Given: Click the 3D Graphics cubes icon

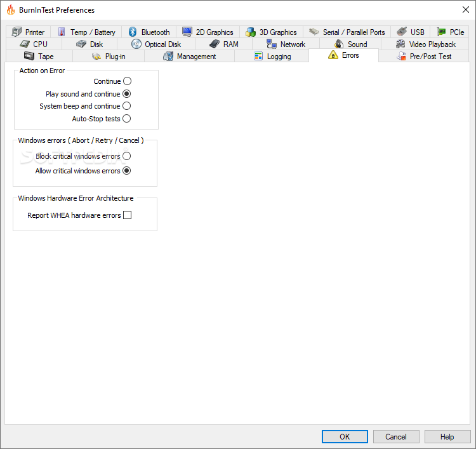Looking at the screenshot, I should coord(251,32).
